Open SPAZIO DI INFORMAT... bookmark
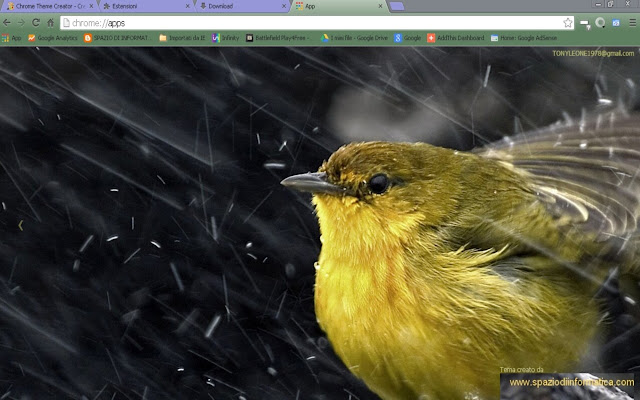 [117, 38]
